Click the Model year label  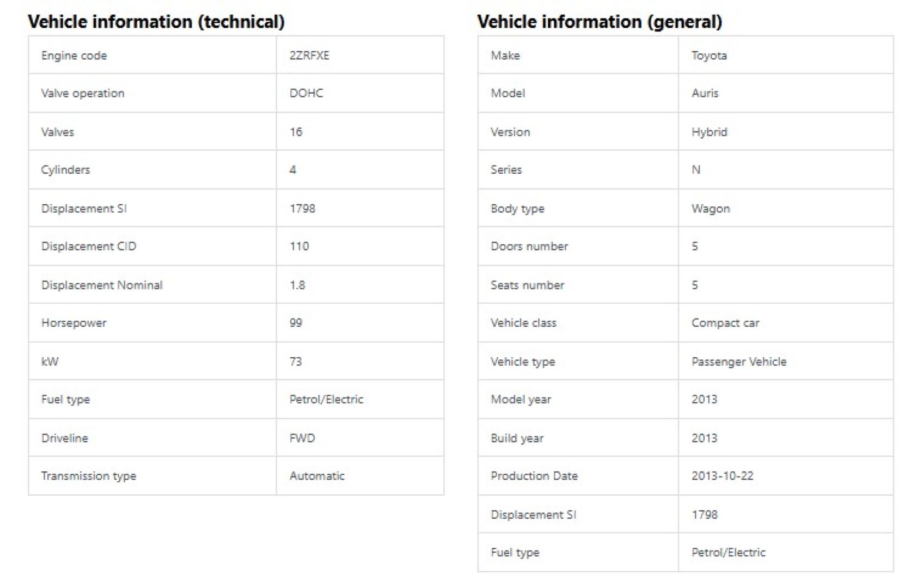pyautogui.click(x=521, y=400)
